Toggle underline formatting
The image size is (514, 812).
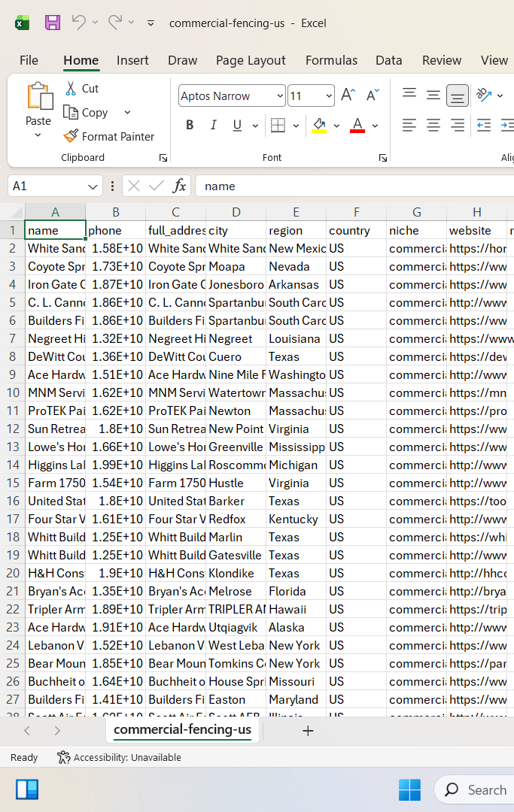click(237, 125)
